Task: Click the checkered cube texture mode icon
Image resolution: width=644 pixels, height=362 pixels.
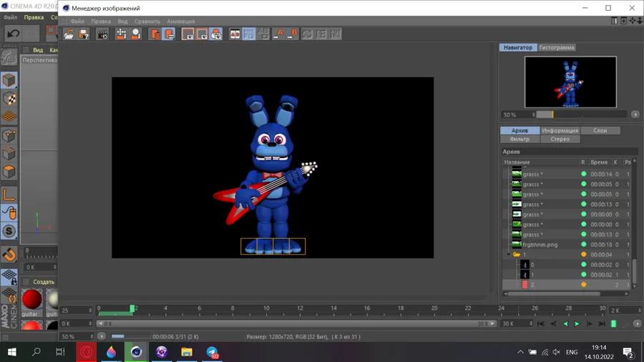Action: coord(9,99)
